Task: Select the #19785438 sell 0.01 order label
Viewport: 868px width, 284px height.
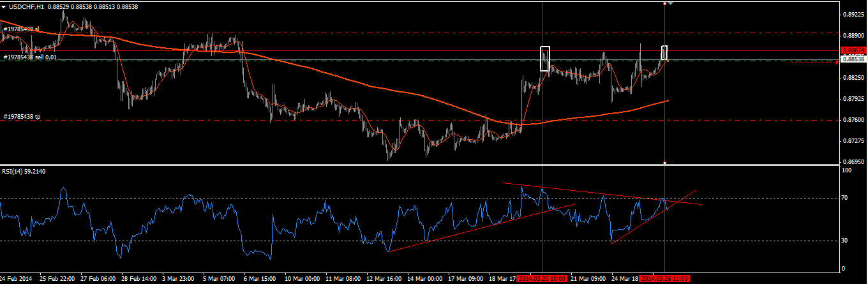Action: [x=30, y=57]
